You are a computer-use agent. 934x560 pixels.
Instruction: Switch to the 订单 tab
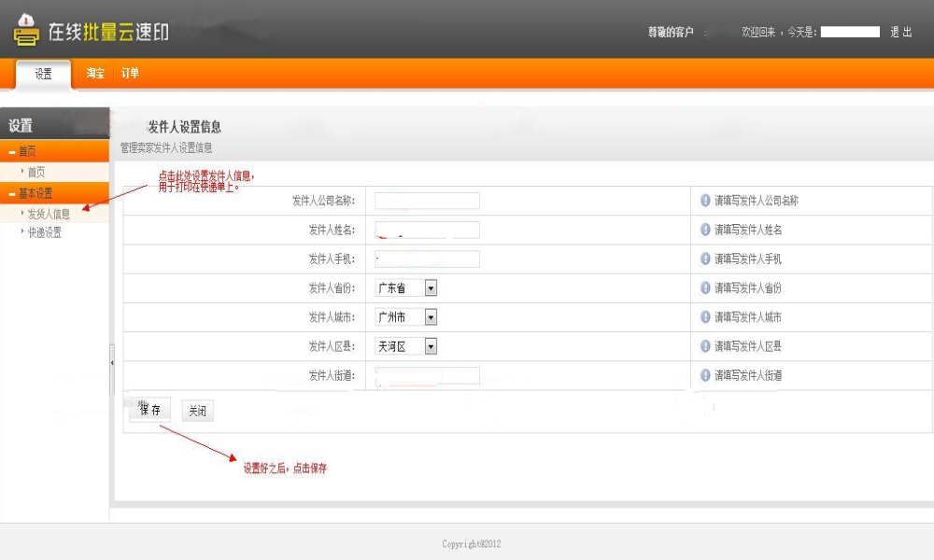pyautogui.click(x=130, y=73)
